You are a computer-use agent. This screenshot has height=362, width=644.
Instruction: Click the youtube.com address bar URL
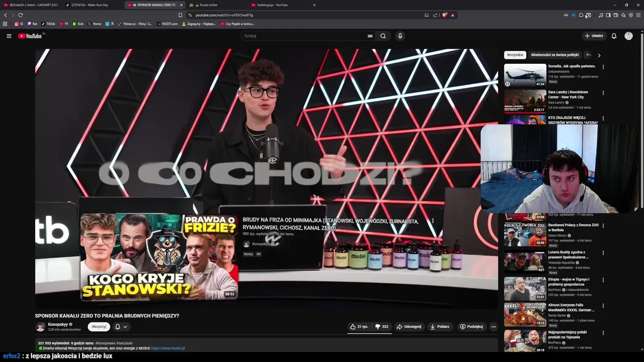point(224,15)
